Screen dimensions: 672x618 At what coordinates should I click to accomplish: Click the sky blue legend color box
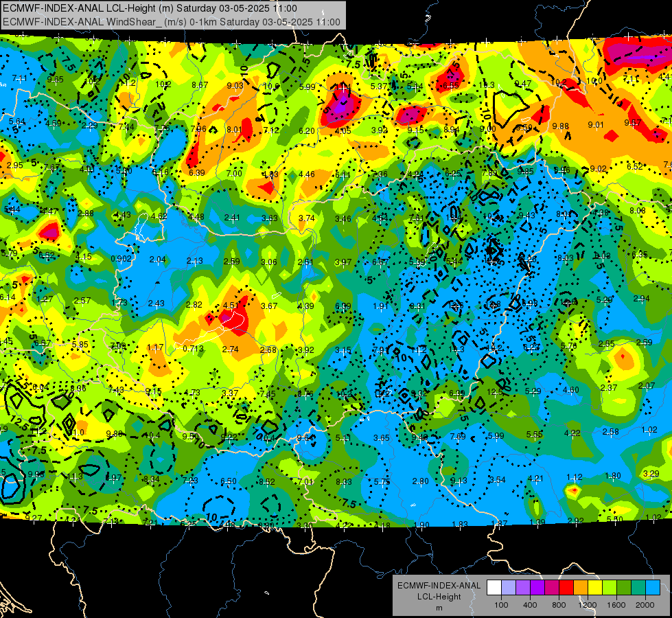point(653,588)
